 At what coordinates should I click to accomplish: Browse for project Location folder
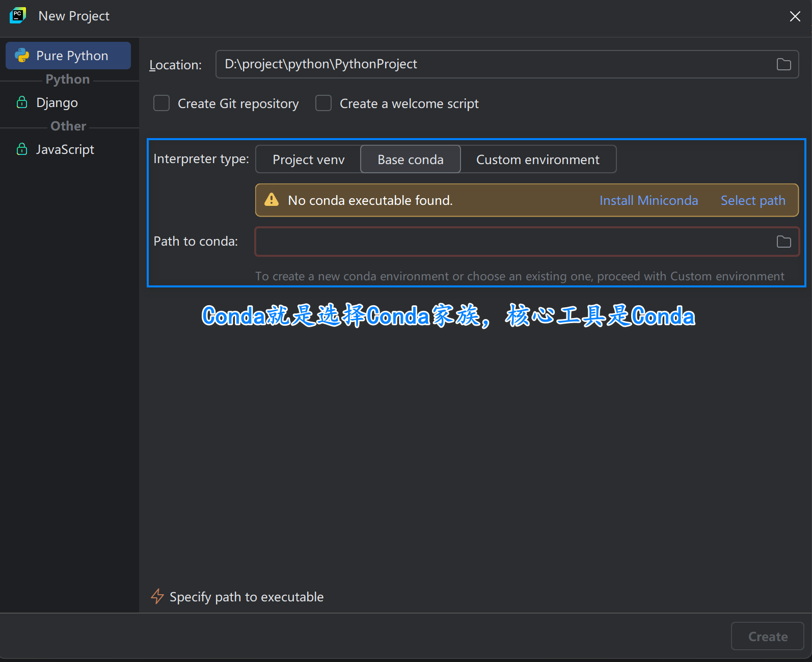coord(783,64)
